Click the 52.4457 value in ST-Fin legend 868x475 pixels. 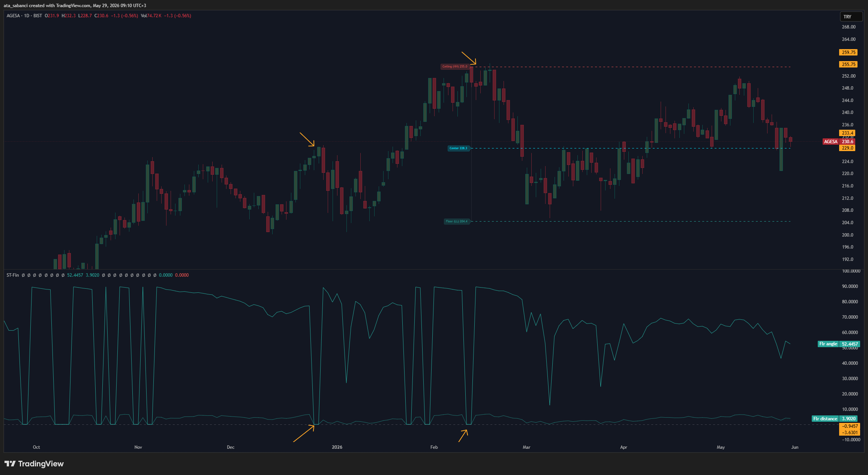[x=75, y=275]
